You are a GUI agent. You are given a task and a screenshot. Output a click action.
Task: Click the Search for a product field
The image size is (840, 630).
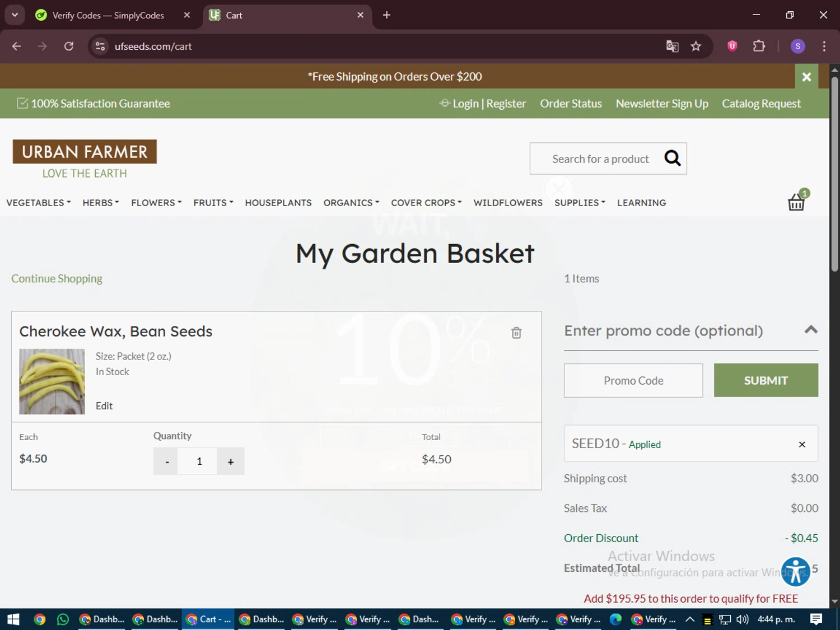pyautogui.click(x=600, y=158)
